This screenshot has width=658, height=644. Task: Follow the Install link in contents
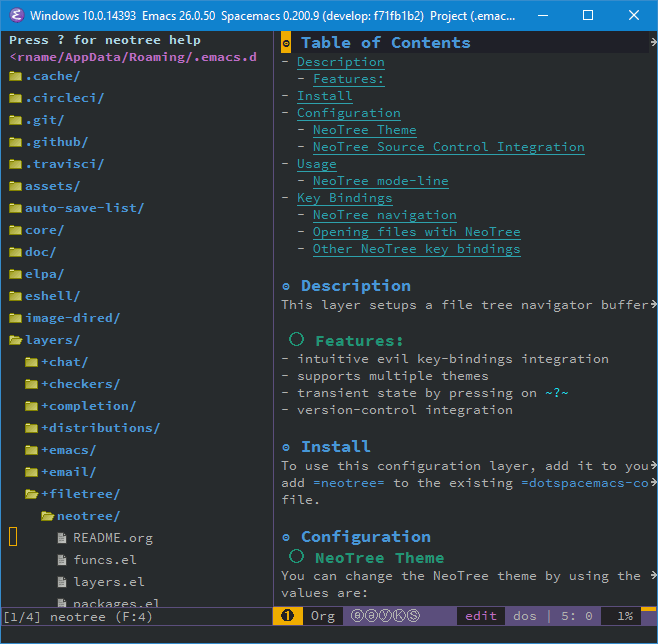[325, 96]
